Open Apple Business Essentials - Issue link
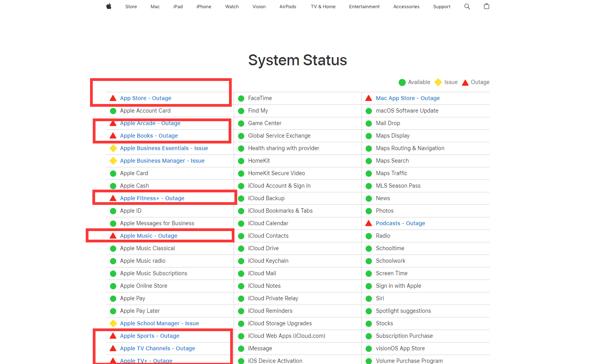Screen dimensions: 613x364 pos(164,148)
